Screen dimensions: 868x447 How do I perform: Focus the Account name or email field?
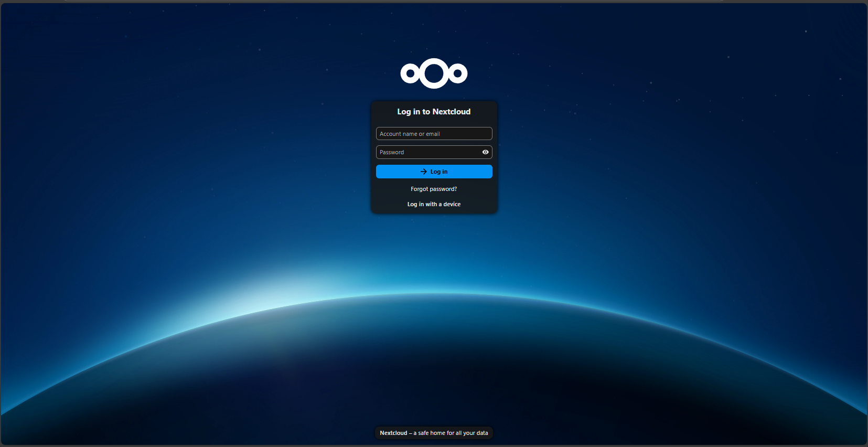tap(434, 134)
